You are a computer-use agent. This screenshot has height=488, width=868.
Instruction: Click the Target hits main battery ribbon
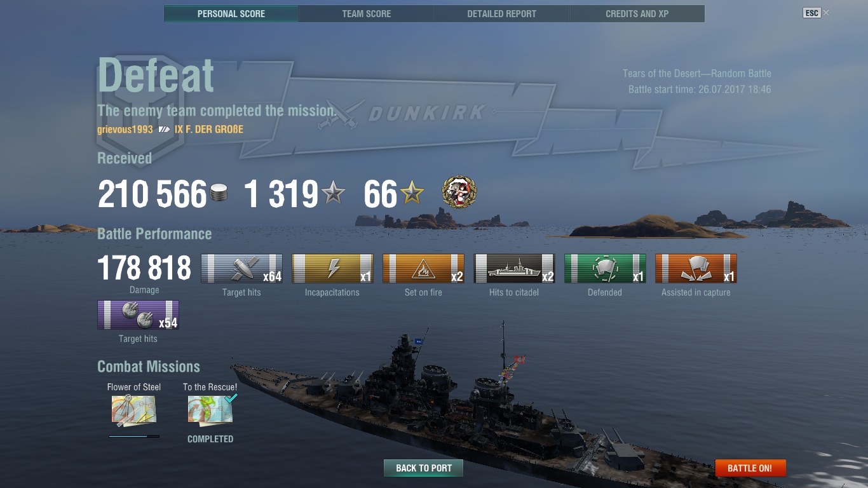(x=241, y=268)
